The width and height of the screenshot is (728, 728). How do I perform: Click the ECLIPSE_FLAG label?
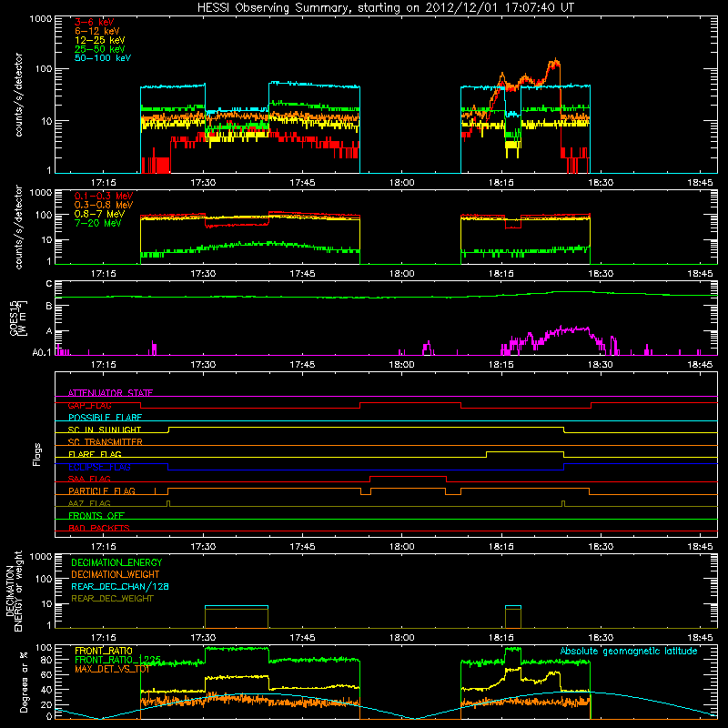click(x=99, y=467)
